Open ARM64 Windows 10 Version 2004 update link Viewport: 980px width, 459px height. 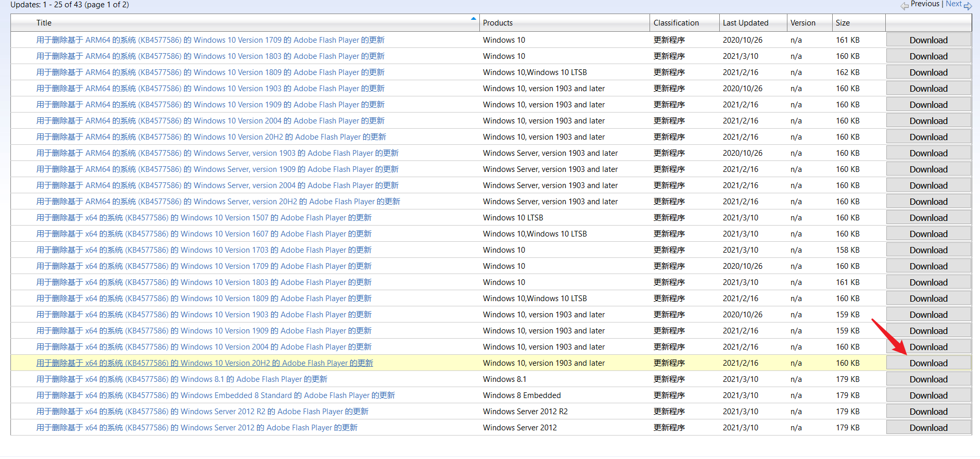[x=210, y=121]
